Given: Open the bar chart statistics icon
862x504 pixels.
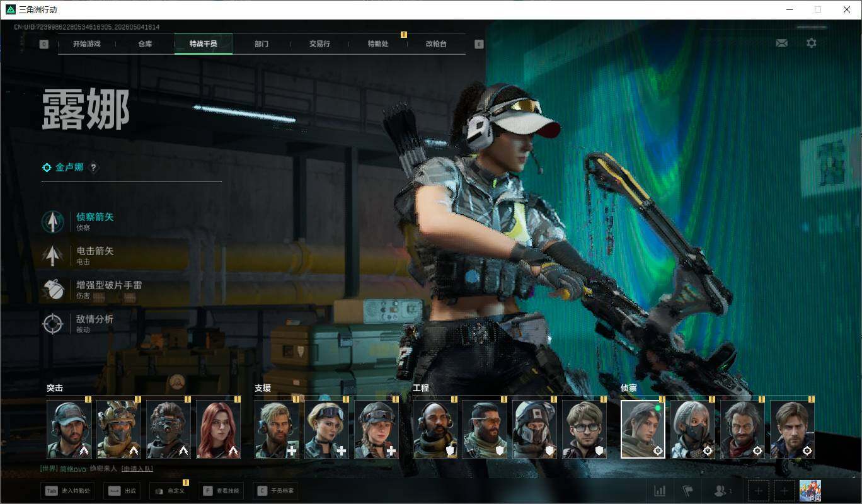Looking at the screenshot, I should (x=660, y=491).
